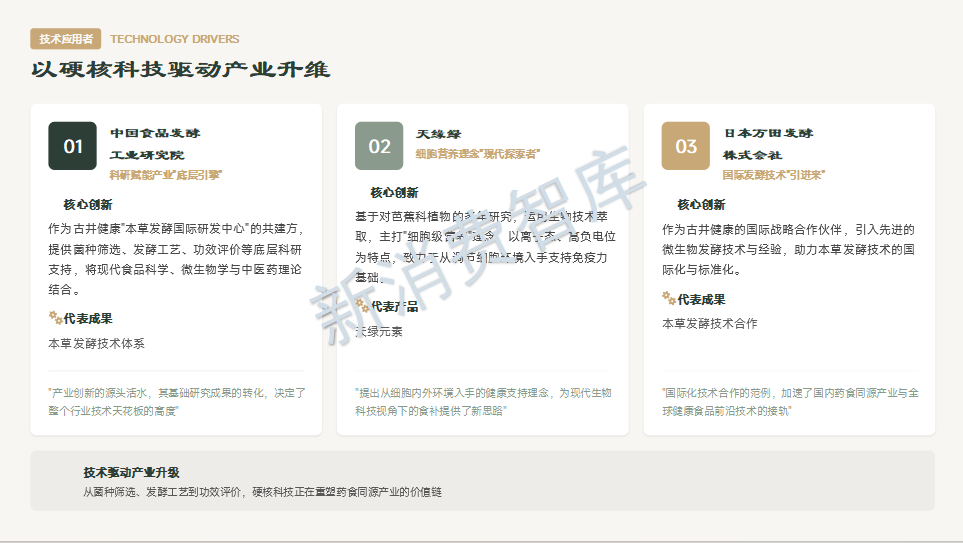Click the dark green 01 number badge
The width and height of the screenshot is (963, 543).
point(73,146)
